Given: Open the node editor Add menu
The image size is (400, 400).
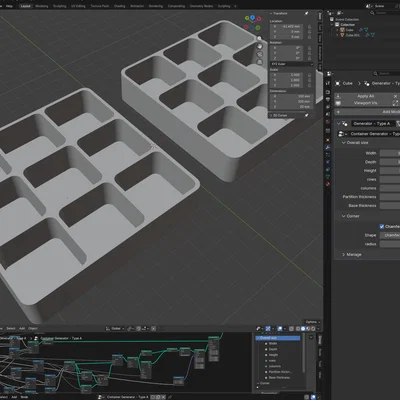Looking at the screenshot, I should pos(14,397).
